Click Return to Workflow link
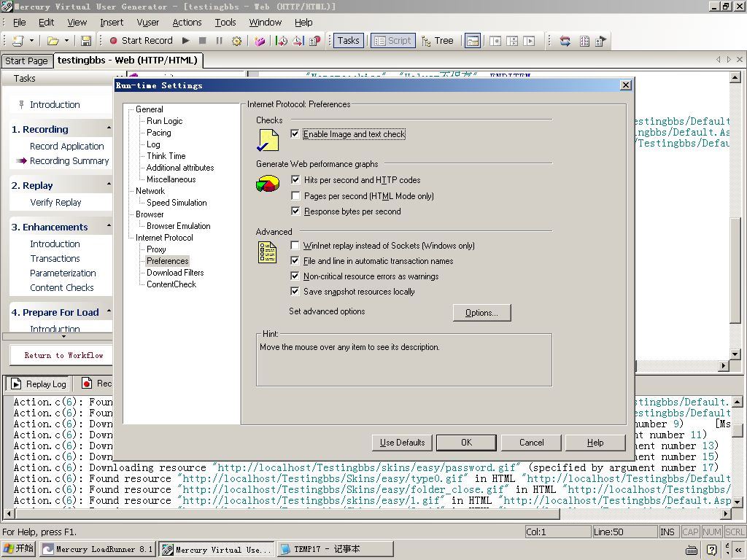747x560 pixels. pyautogui.click(x=64, y=355)
